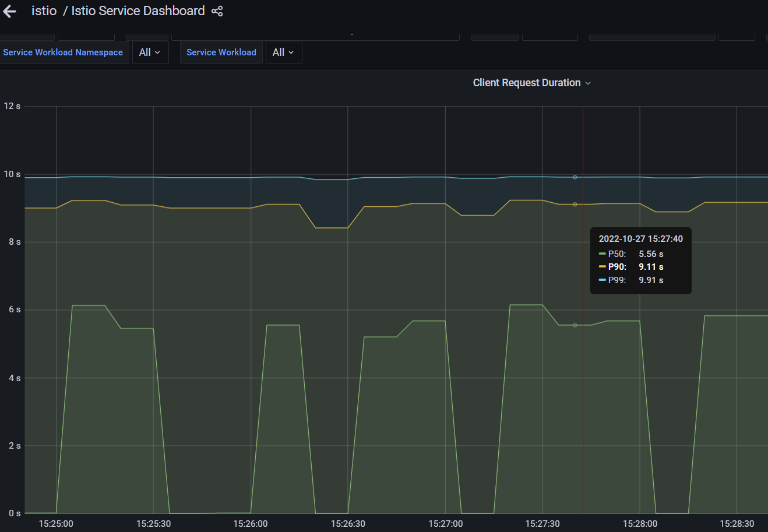Open Istio Service Dashboard title link
Screen dimensions: 768x532
pyautogui.click(x=138, y=11)
